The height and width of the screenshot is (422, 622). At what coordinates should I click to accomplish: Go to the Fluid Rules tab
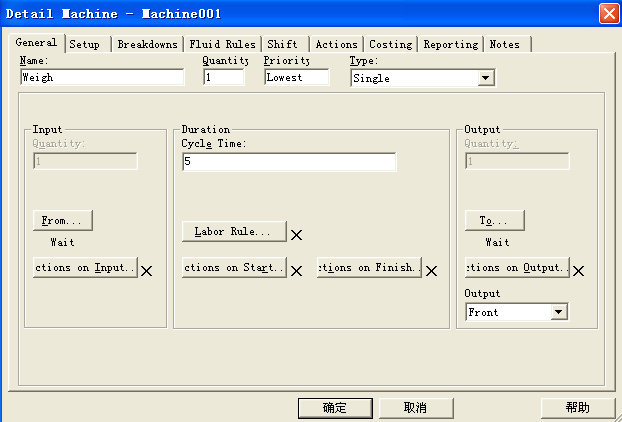click(x=223, y=44)
